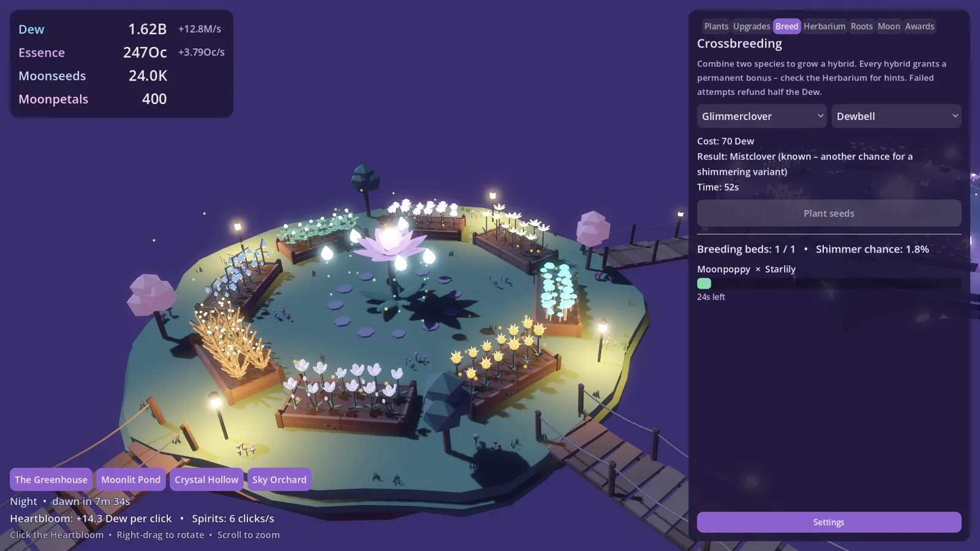Click the Time: 52s text
This screenshot has height=551, width=980.
click(718, 187)
